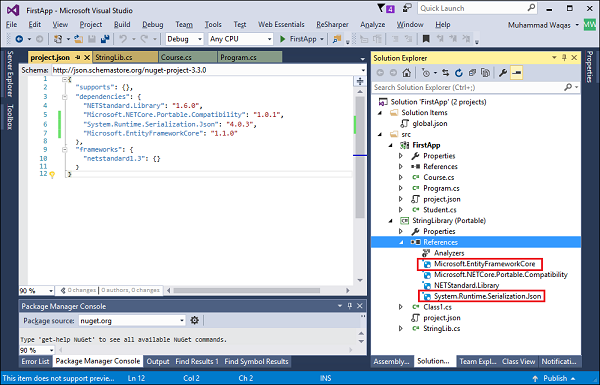Viewport: 600px width, 385px height.
Task: Refresh the Solution Explorer tree
Action: coord(458,73)
